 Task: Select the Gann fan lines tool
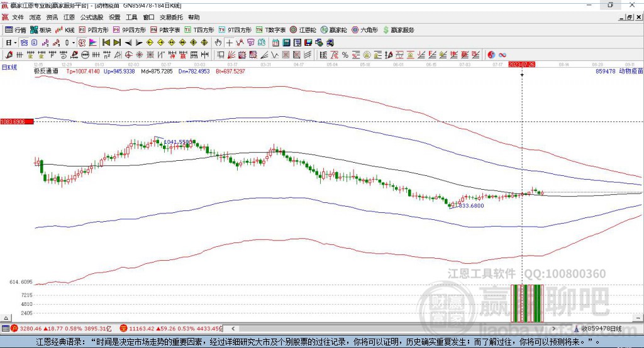pyautogui.click(x=231, y=55)
